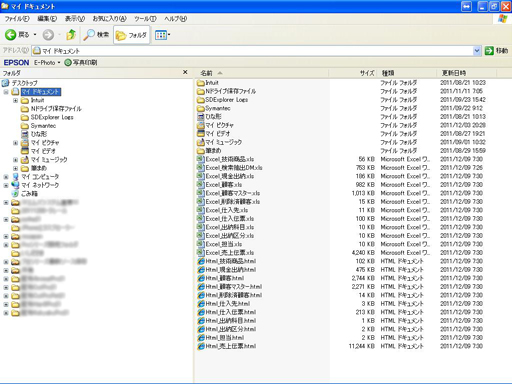This screenshot has height=384, width=512.
Task: Sort by the 名前 column header
Action: pyautogui.click(x=262, y=73)
